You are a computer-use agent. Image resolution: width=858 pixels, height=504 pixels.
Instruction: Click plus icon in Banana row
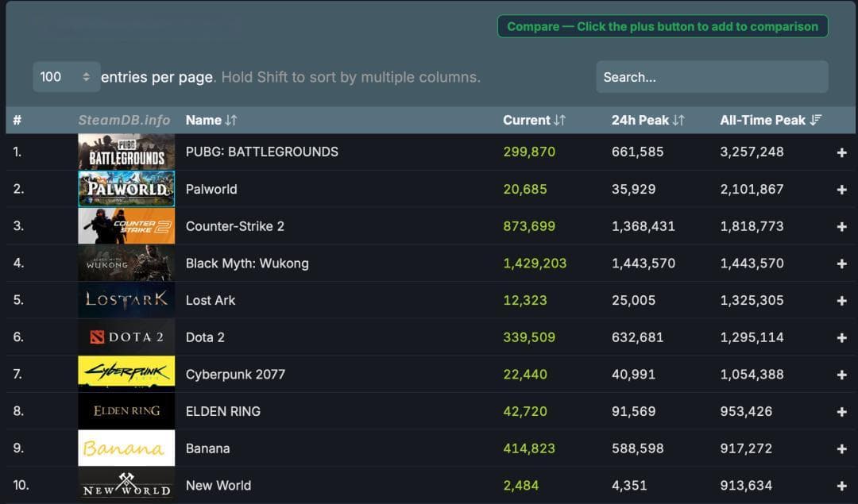841,448
